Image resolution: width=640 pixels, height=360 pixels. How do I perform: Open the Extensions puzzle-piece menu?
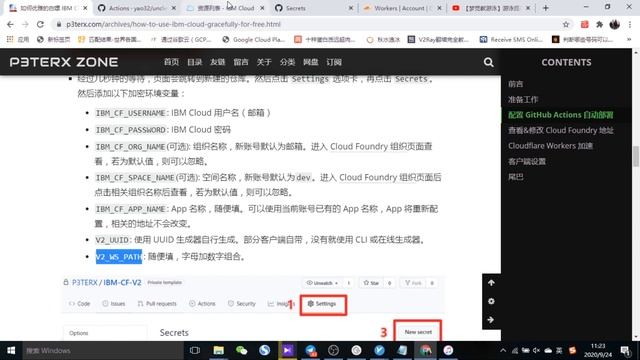point(599,24)
